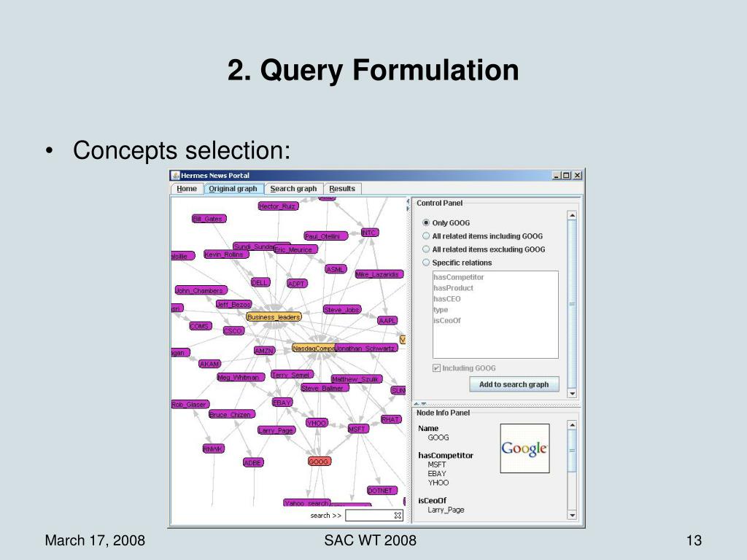
Task: Clear the graph search box icon
Action: [398, 516]
